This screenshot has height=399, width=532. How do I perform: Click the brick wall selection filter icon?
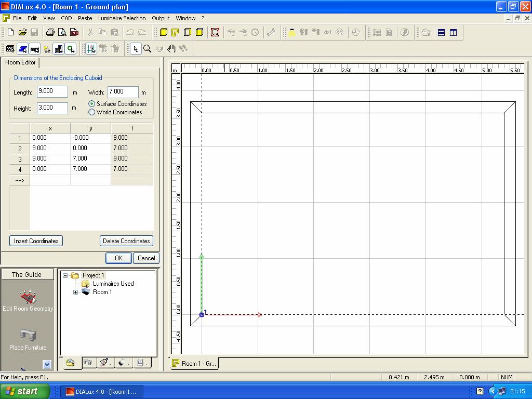(x=10, y=49)
